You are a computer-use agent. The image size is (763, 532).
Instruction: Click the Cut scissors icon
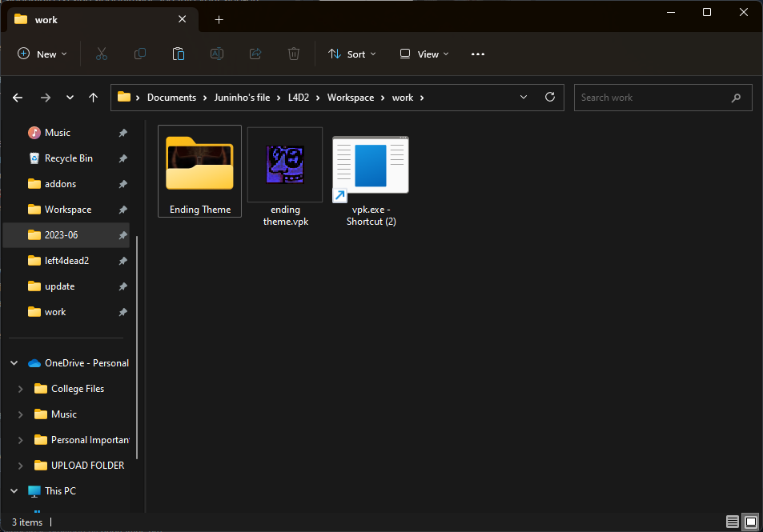pos(101,54)
